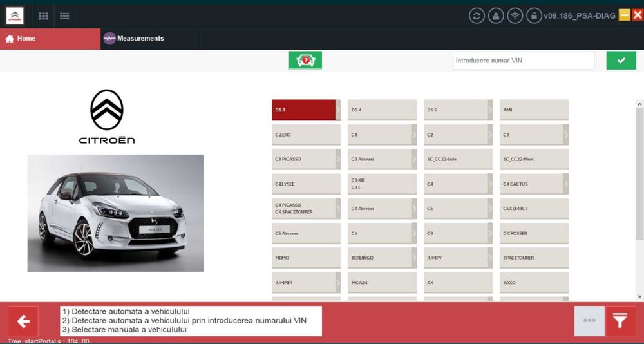This screenshot has width=644, height=344.
Task: Expand the BERLINGO chevron
Action: click(414, 258)
